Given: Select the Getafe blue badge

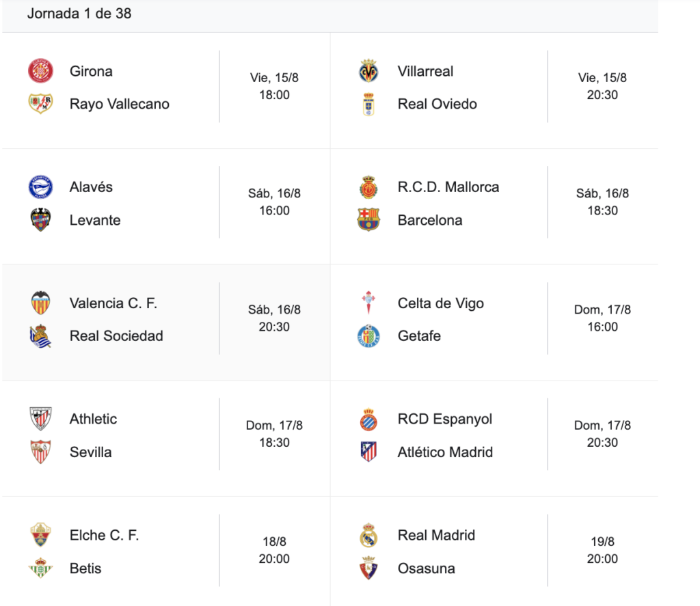Looking at the screenshot, I should tap(368, 335).
